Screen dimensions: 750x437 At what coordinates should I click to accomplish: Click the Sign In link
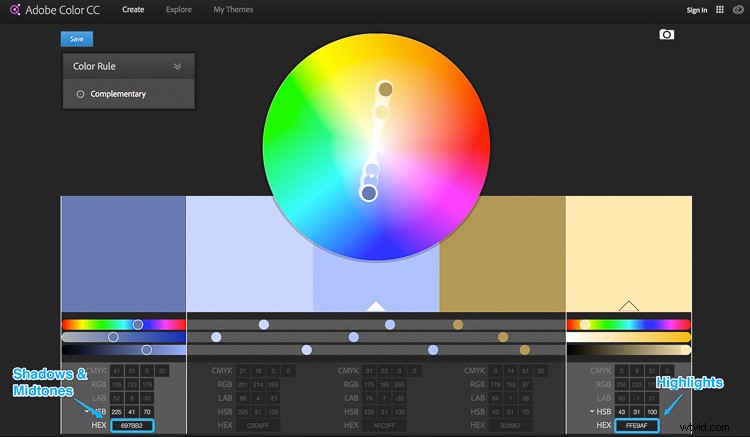pyautogui.click(x=697, y=10)
